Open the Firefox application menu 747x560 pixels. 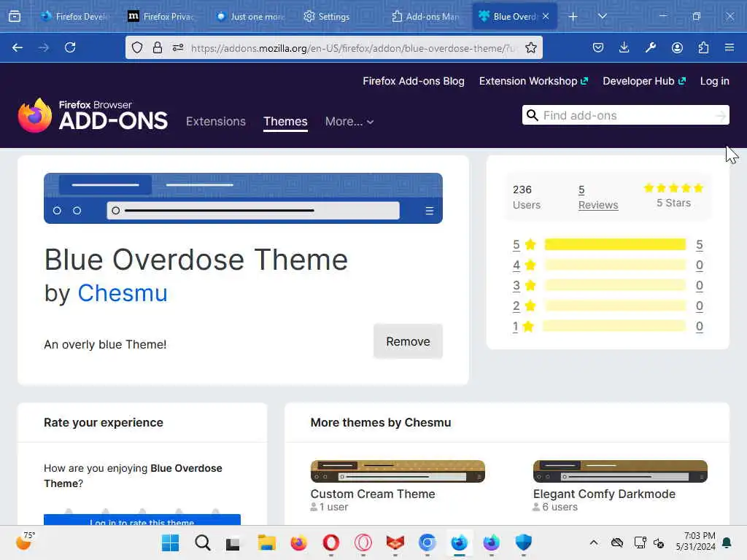[729, 47]
